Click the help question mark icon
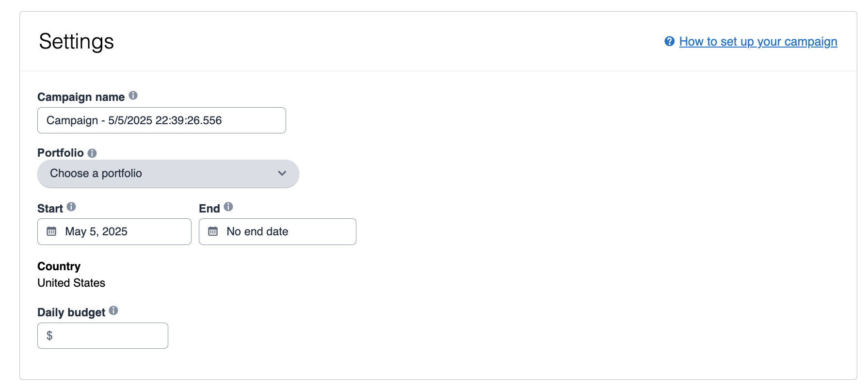This screenshot has width=868, height=391. point(669,41)
